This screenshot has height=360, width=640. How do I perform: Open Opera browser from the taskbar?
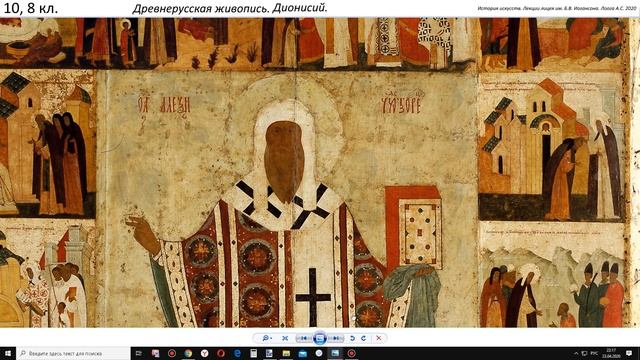tap(221, 353)
